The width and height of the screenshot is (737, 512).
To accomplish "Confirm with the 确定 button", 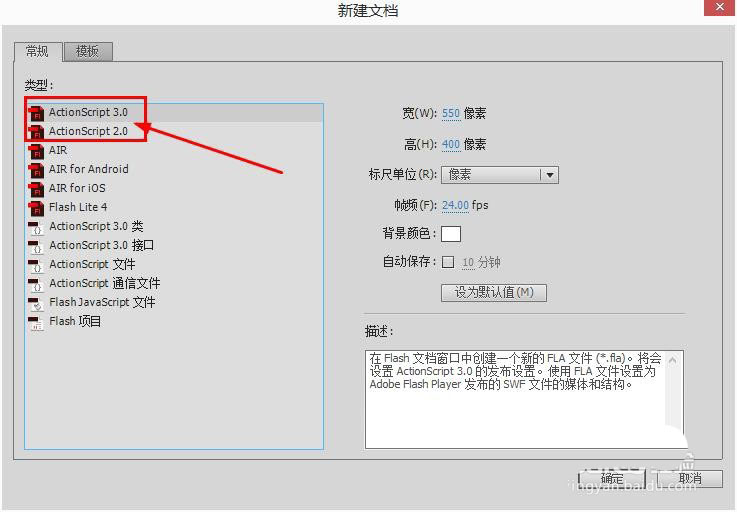I will click(x=612, y=479).
